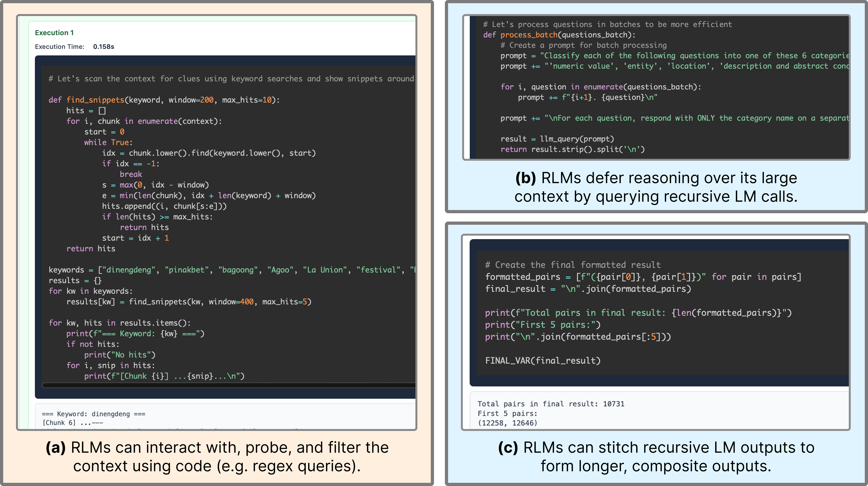Click the llm_query(prompt) result line

(557, 139)
